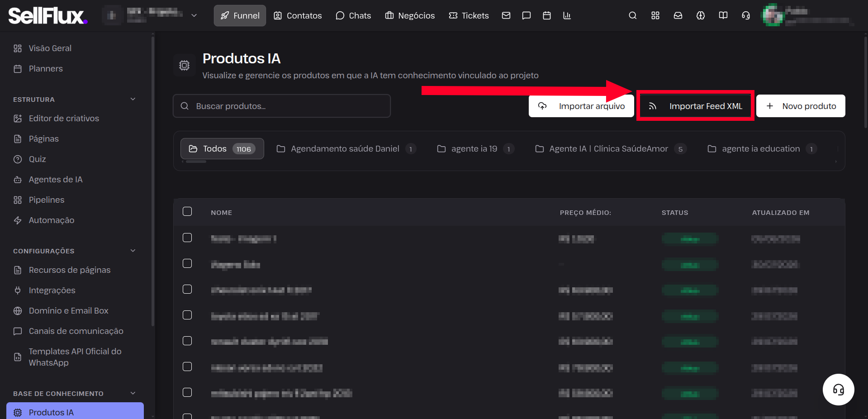Click the Planners calendar icon in sidebar

click(18, 69)
